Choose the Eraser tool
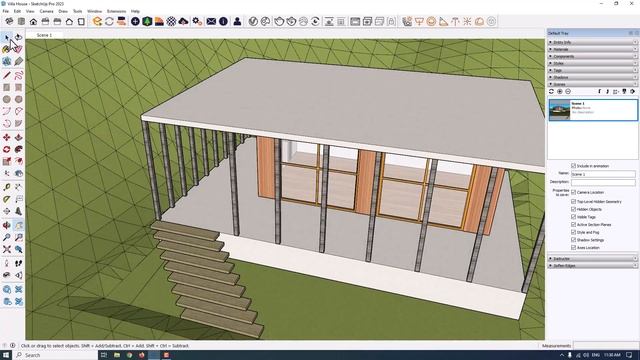Image resolution: width=640 pixels, height=360 pixels. pyautogui.click(x=18, y=49)
